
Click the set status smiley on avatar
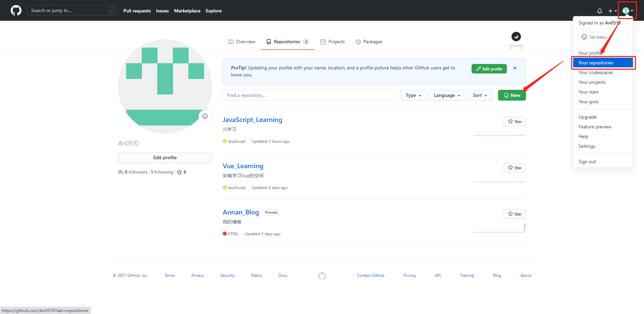click(x=205, y=116)
